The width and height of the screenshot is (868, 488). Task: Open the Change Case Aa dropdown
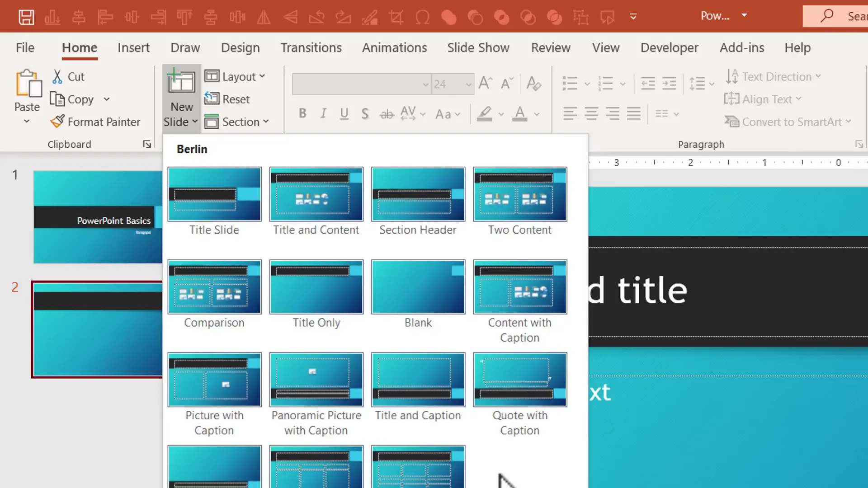[448, 114]
